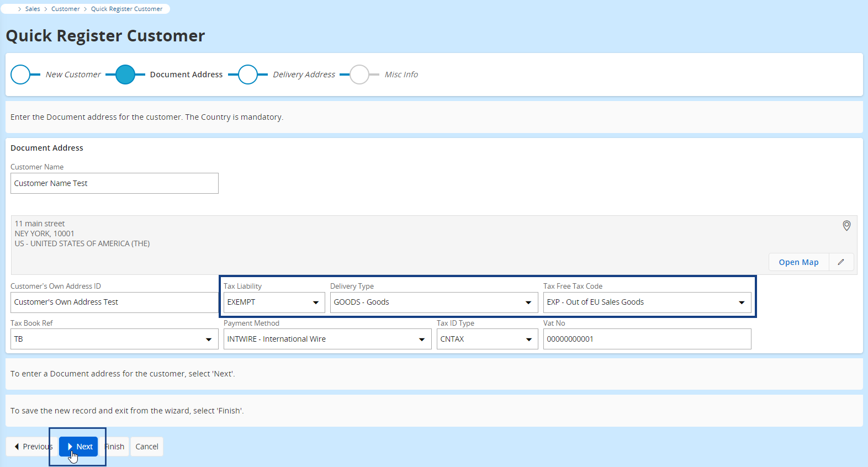The image size is (868, 467).
Task: Click the Open Map button
Action: (x=798, y=262)
